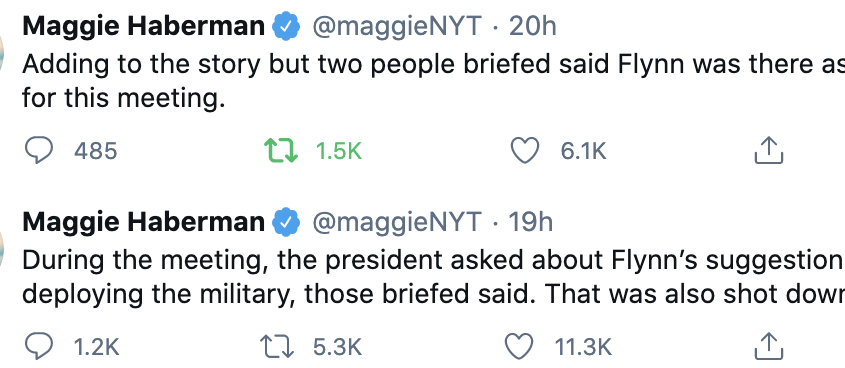Visit the @maggieNYT handle on the 19h tweet
Image resolution: width=845 pixels, height=368 pixels.
tap(397, 223)
